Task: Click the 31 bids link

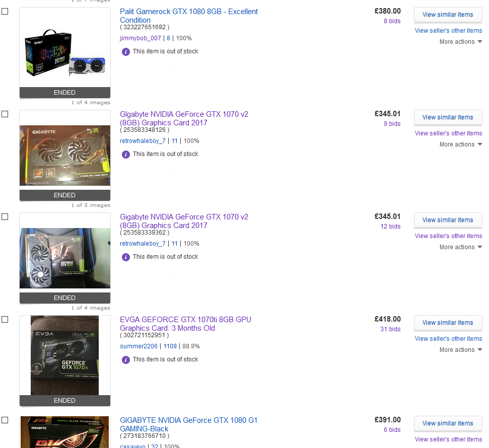Action: pos(390,329)
